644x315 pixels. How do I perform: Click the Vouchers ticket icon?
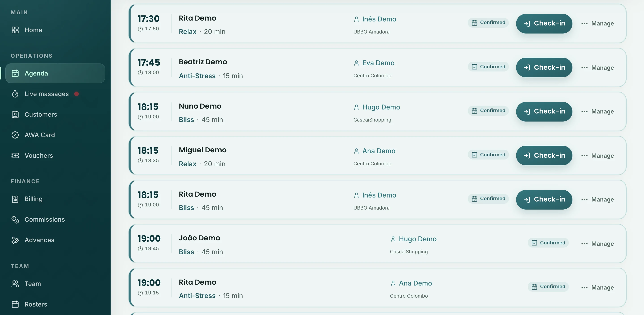pos(15,155)
